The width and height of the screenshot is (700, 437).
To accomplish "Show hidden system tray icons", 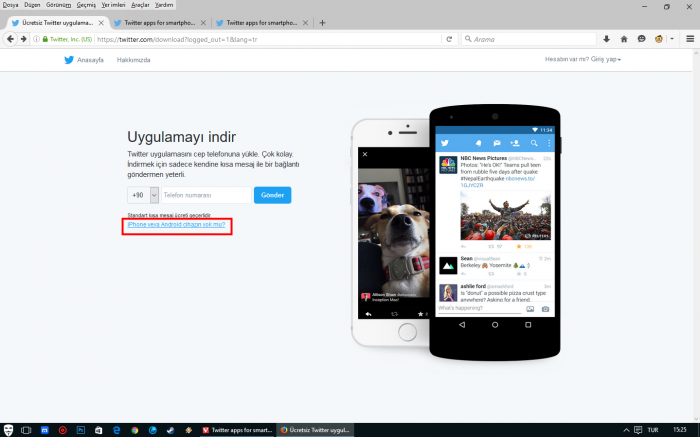I will coord(626,430).
